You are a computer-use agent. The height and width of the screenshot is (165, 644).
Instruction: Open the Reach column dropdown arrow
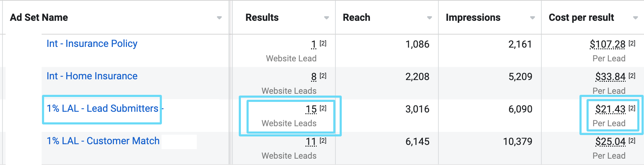[430, 18]
